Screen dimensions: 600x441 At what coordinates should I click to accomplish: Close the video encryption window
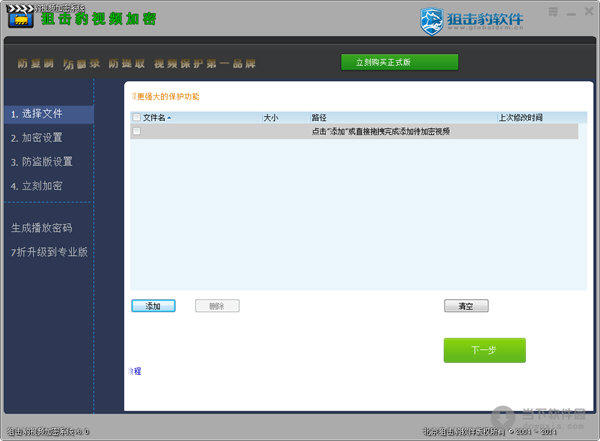pyautogui.click(x=589, y=11)
